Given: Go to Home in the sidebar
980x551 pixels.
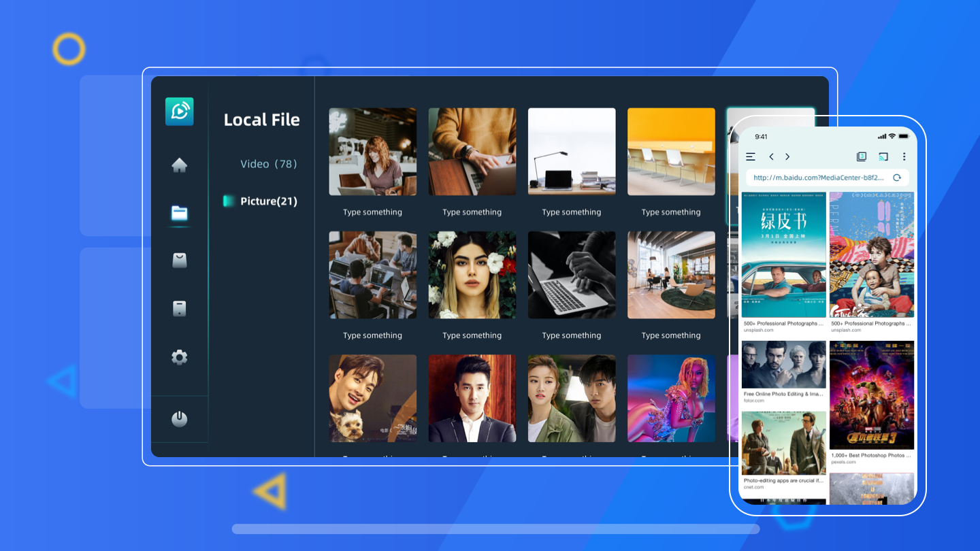Looking at the screenshot, I should click(x=180, y=165).
